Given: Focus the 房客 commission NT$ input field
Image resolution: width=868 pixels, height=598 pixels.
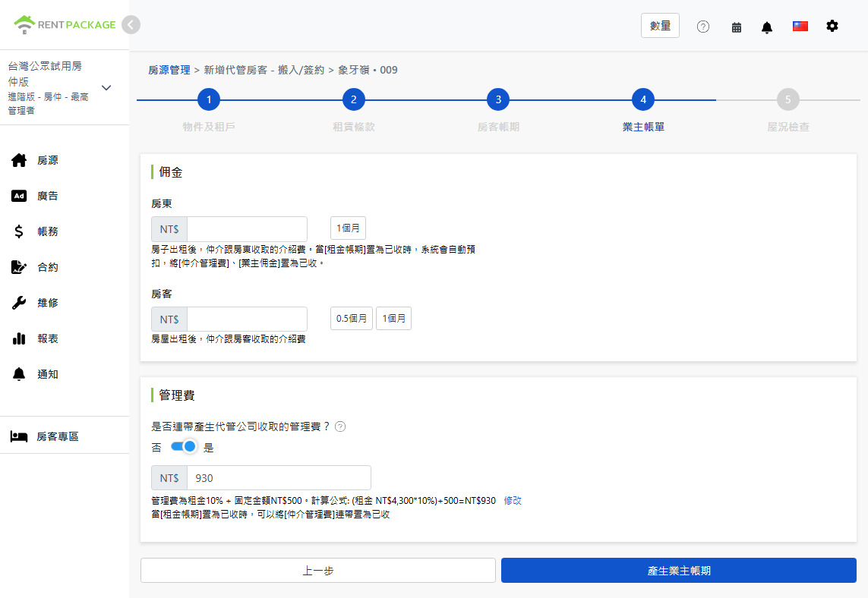Looking at the screenshot, I should 247,319.
